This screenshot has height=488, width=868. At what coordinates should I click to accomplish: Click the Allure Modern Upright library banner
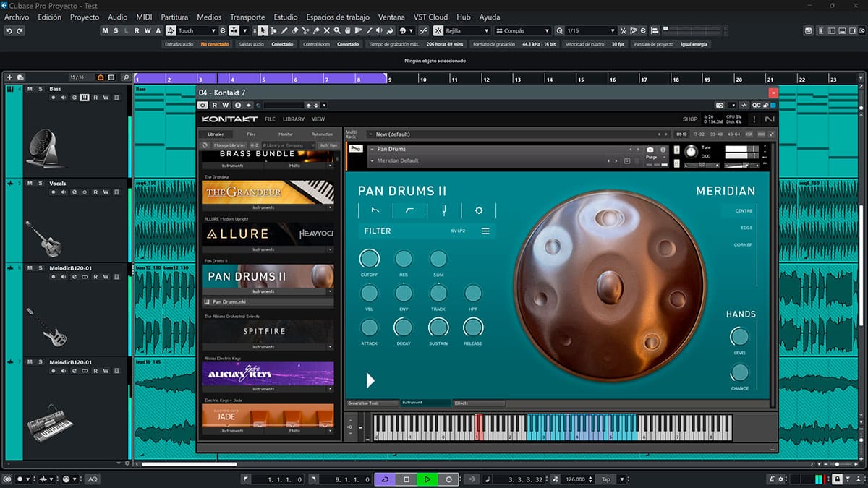[x=268, y=234]
